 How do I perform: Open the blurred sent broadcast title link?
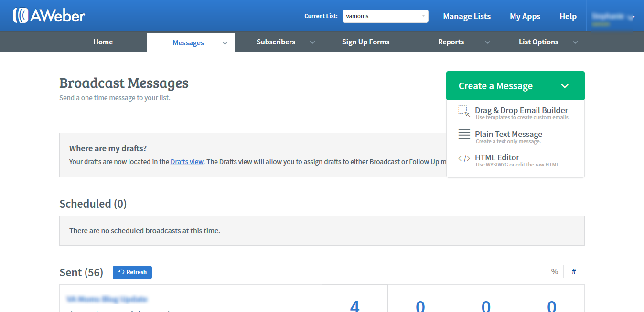tap(107, 299)
